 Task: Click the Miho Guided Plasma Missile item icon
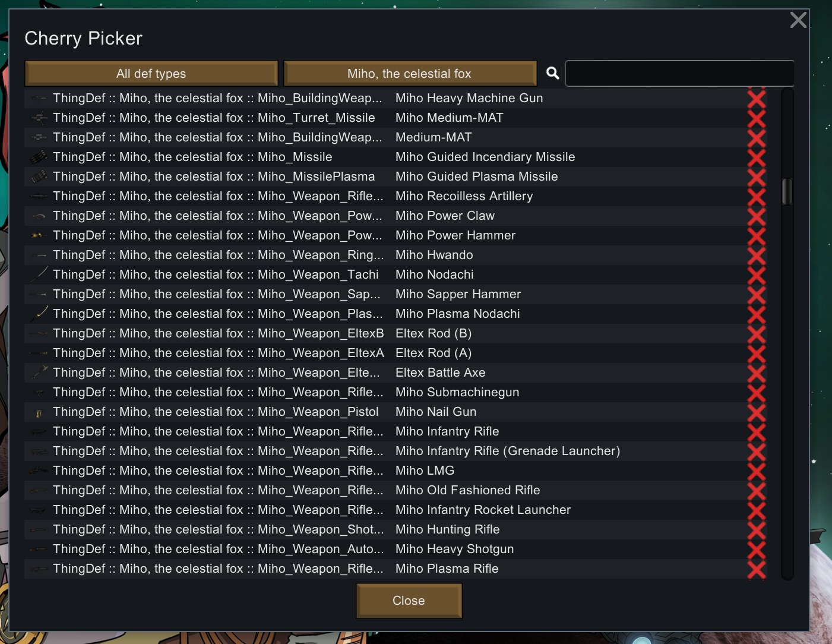39,176
